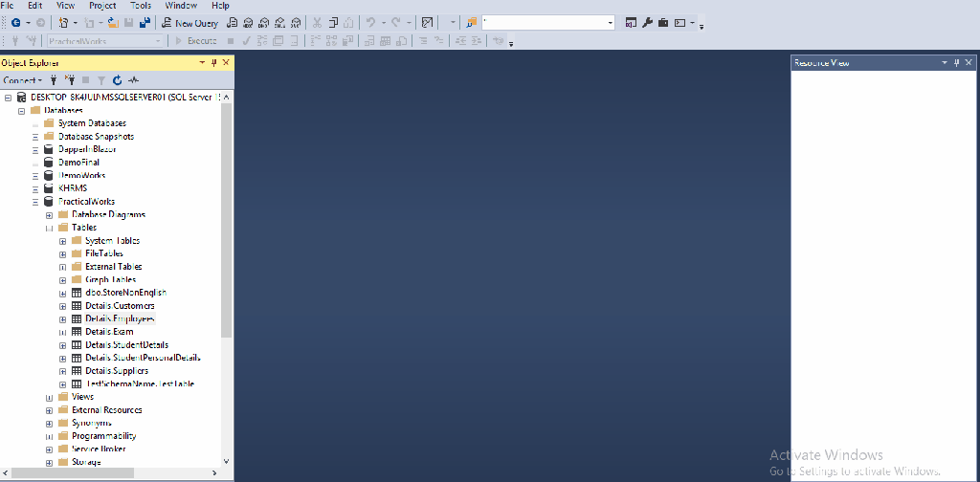The height and width of the screenshot is (482, 980).
Task: Open the Tools menu
Action: tap(141, 6)
